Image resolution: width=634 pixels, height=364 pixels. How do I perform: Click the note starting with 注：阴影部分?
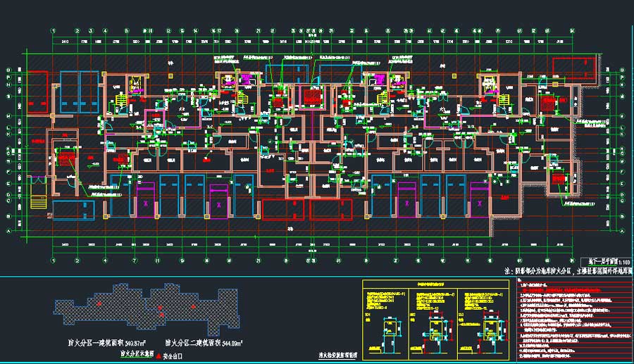568,271
